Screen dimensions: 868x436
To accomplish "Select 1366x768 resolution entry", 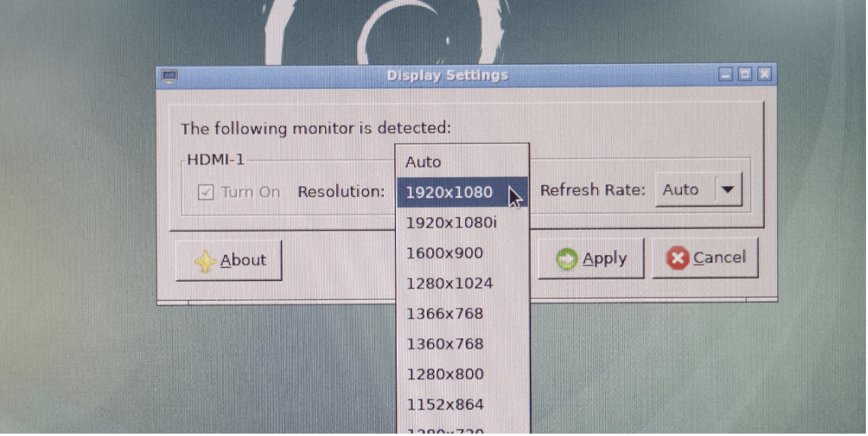I will point(445,314).
